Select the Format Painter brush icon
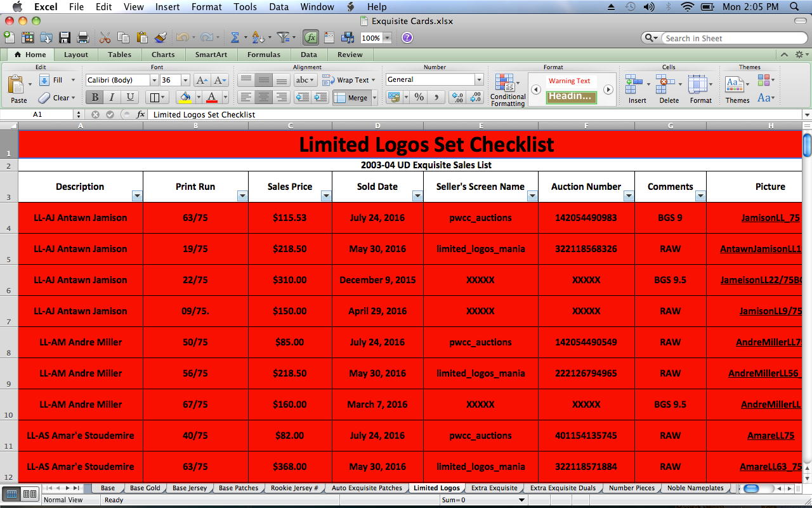 160,38
